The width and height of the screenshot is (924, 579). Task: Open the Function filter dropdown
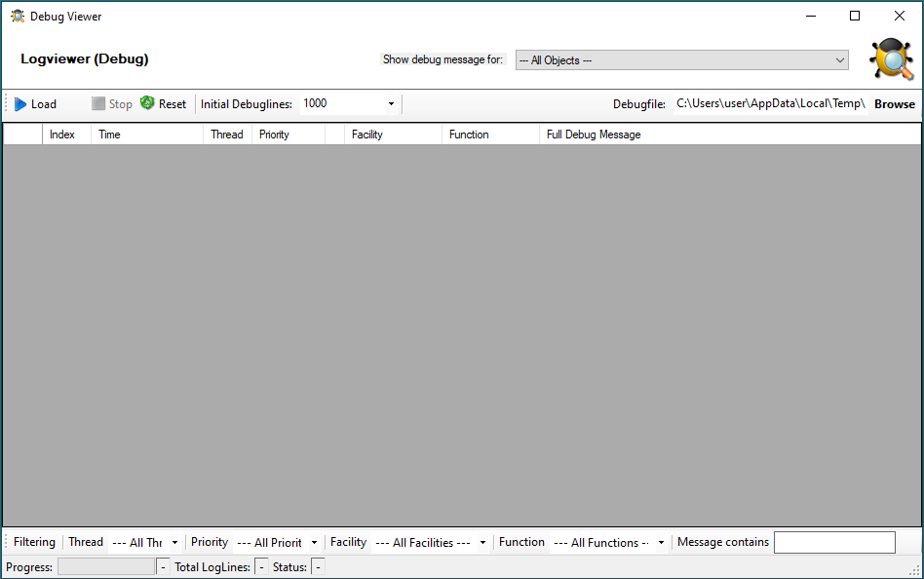(x=661, y=543)
